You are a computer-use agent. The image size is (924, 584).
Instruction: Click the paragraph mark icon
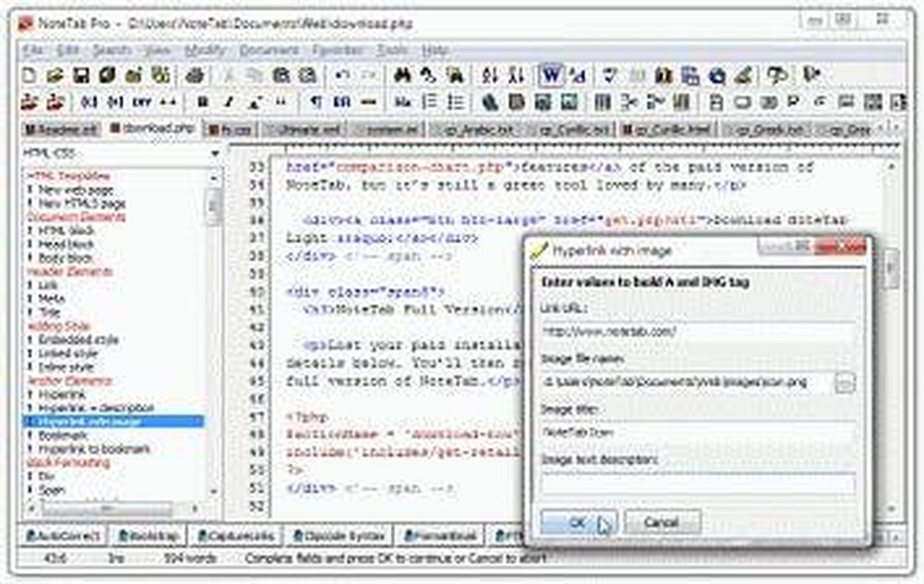(x=316, y=102)
